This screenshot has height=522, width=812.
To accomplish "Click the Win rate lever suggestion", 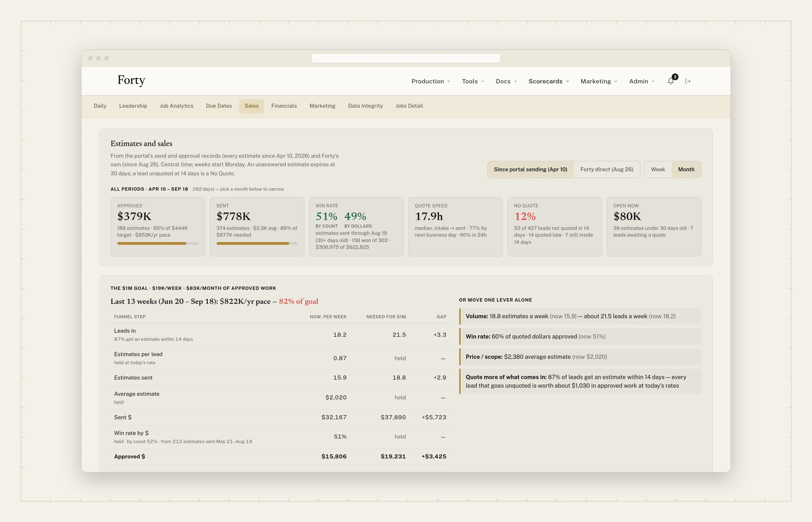I will 580,337.
